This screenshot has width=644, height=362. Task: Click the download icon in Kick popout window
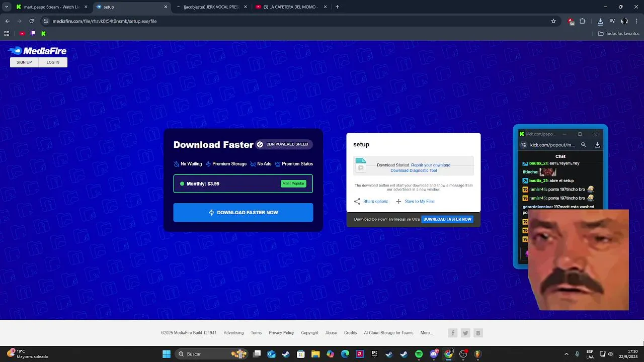(597, 145)
